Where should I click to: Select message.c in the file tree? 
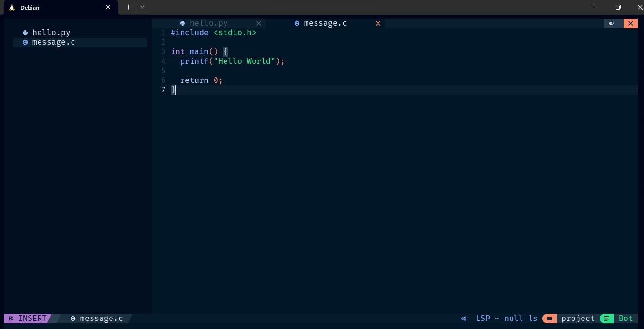coord(80,42)
